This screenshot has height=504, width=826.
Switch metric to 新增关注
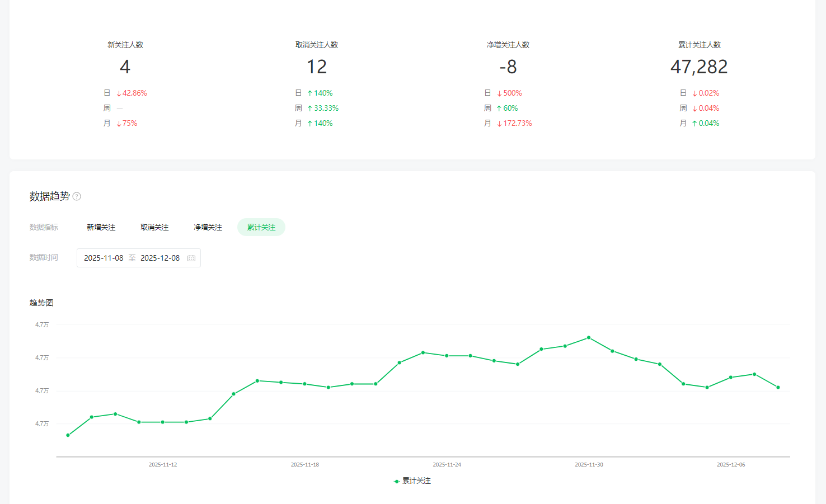point(101,227)
